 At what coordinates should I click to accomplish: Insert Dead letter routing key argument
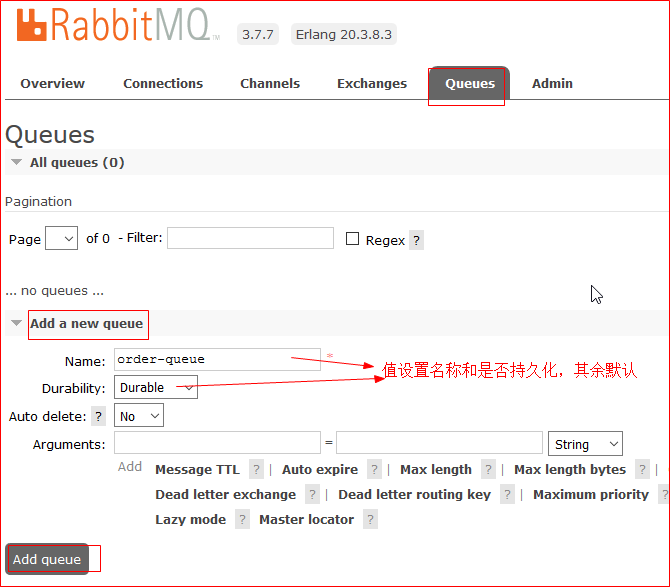[x=414, y=494]
